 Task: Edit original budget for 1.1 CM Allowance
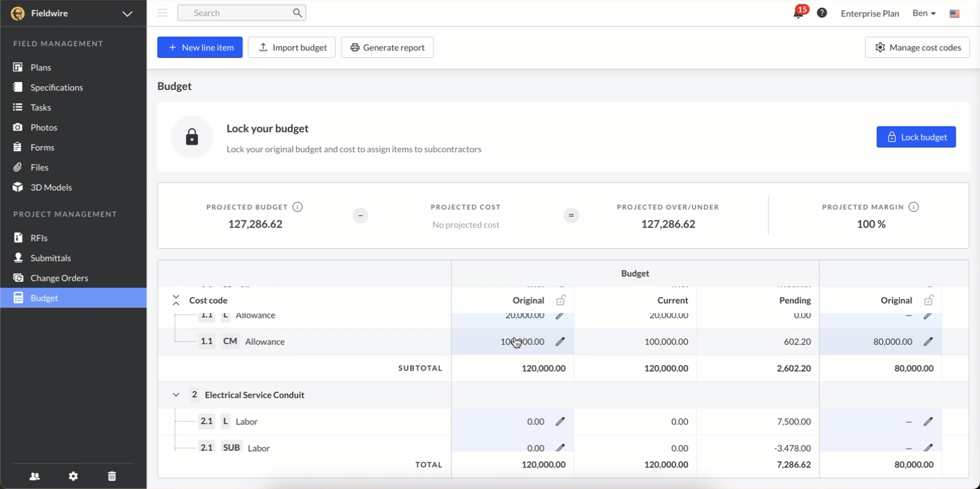point(560,342)
